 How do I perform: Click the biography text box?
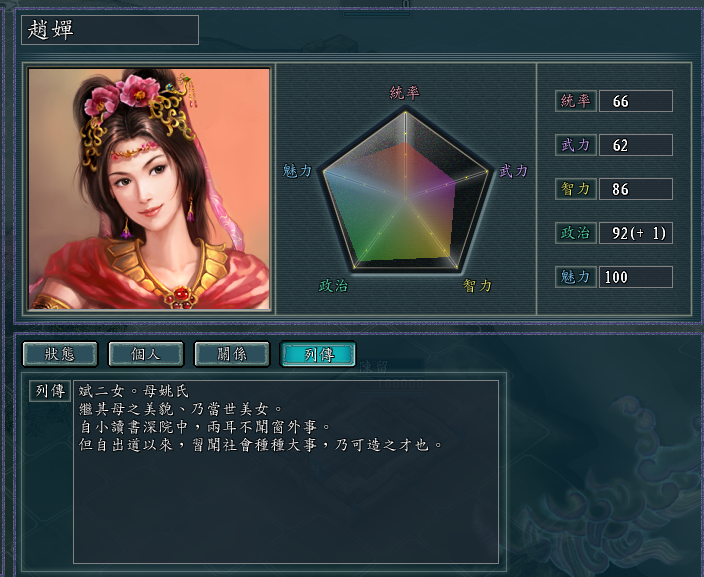pyautogui.click(x=286, y=471)
